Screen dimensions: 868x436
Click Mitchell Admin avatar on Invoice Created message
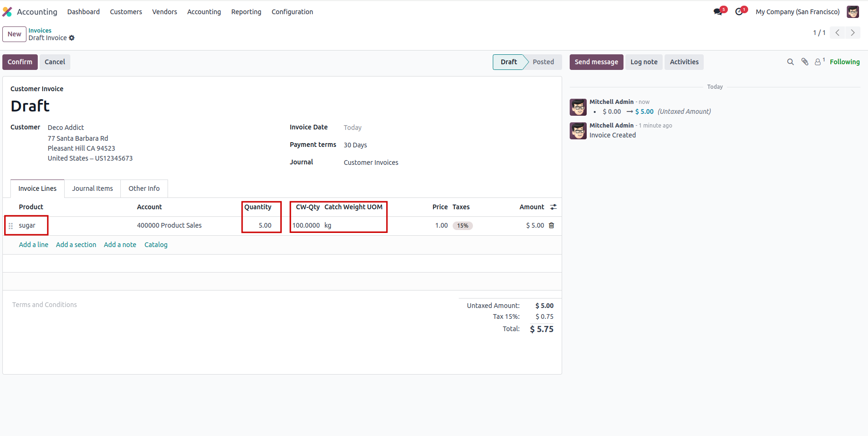pos(578,131)
